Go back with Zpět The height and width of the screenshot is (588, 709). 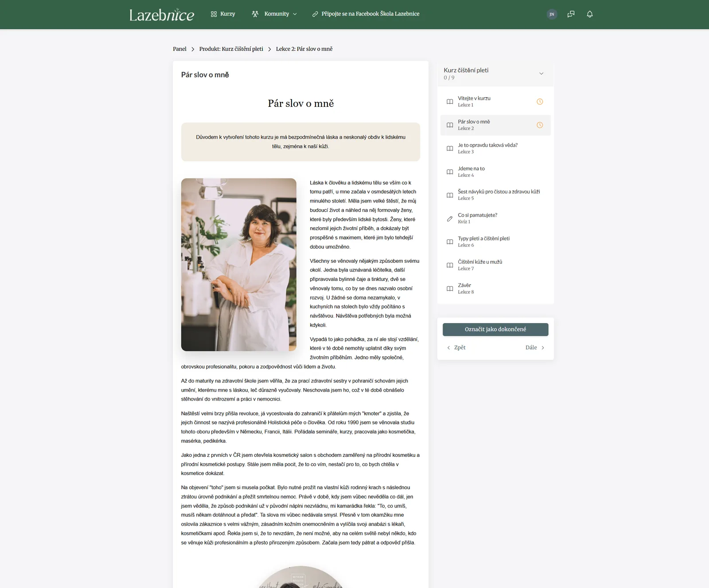(456, 348)
